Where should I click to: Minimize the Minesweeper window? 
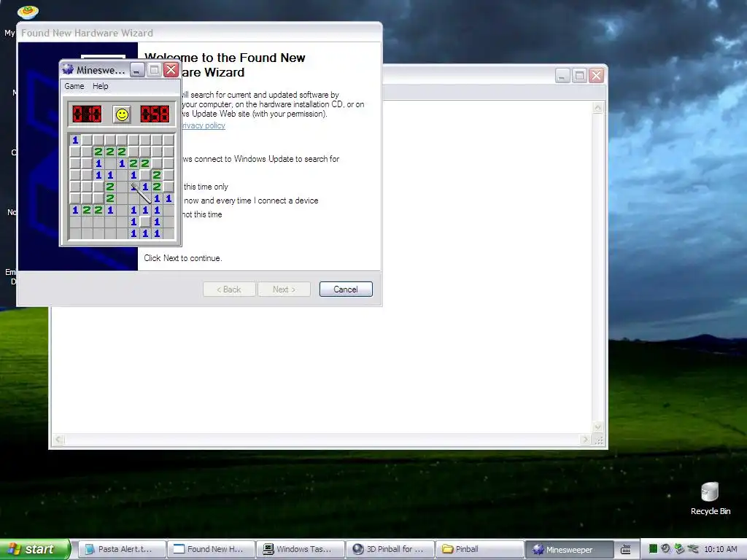[136, 71]
